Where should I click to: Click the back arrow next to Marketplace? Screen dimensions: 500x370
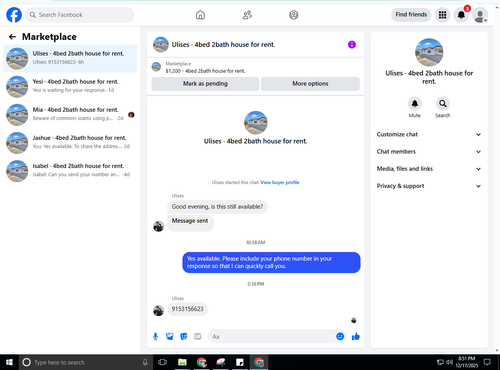tap(12, 37)
